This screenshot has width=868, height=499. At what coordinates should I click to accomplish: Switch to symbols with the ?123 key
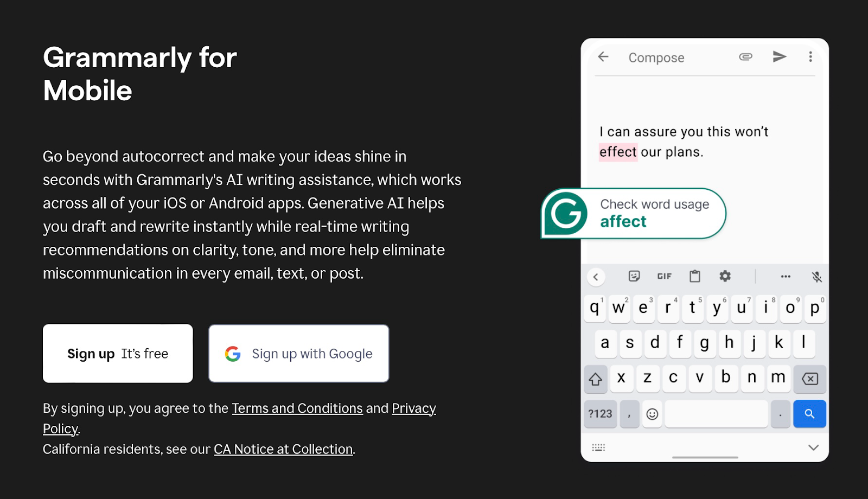(x=600, y=413)
